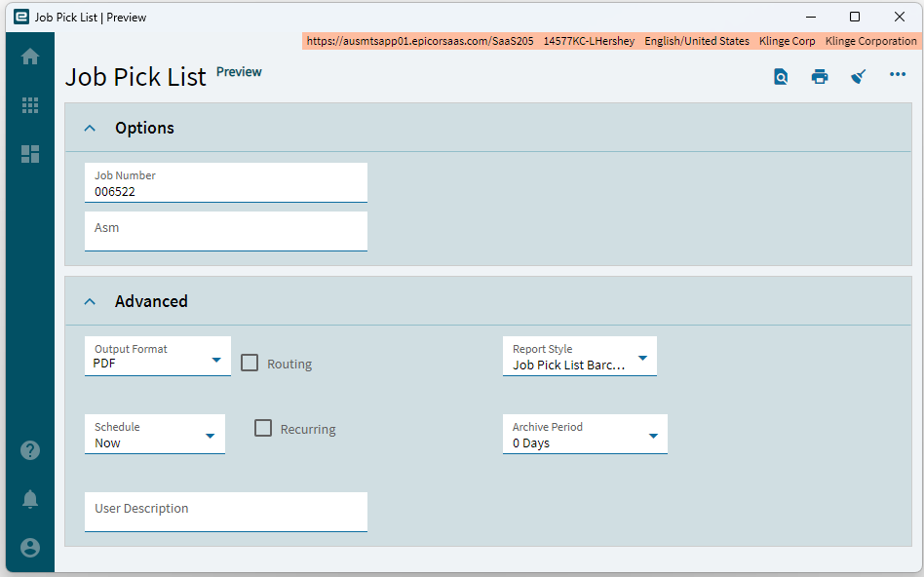Collapse the Options section chevron

pos(90,128)
